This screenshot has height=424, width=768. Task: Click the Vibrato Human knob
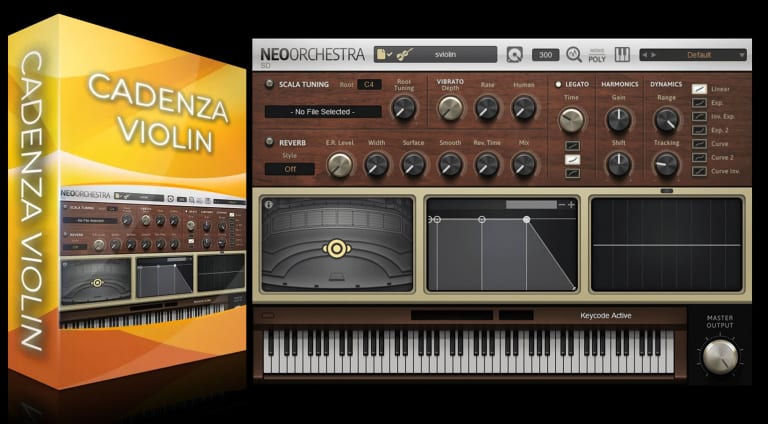(524, 108)
